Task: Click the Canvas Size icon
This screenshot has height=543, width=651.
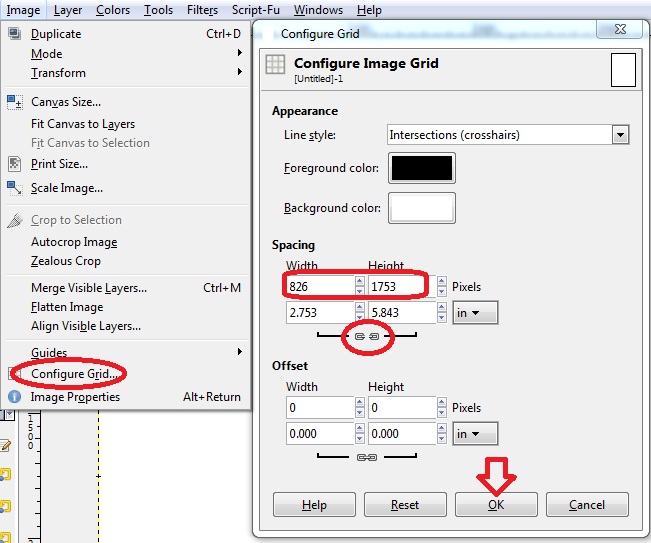Action: click(15, 102)
